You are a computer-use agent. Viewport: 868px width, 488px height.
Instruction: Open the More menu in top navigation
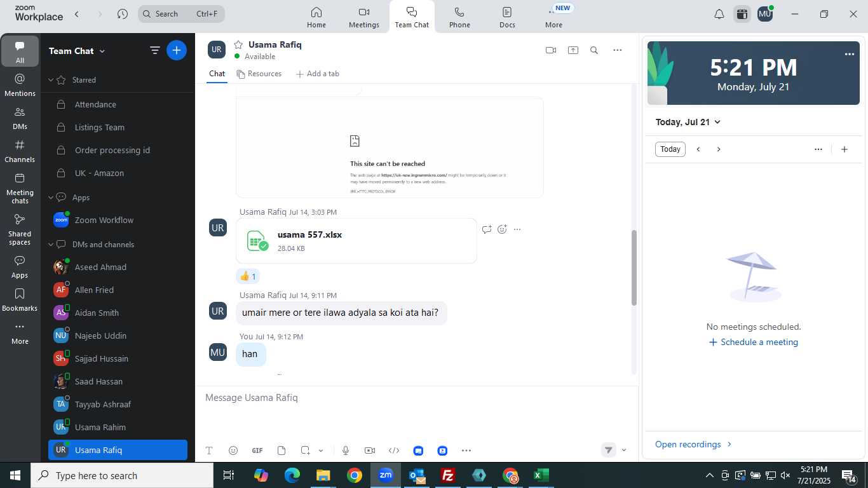(554, 17)
